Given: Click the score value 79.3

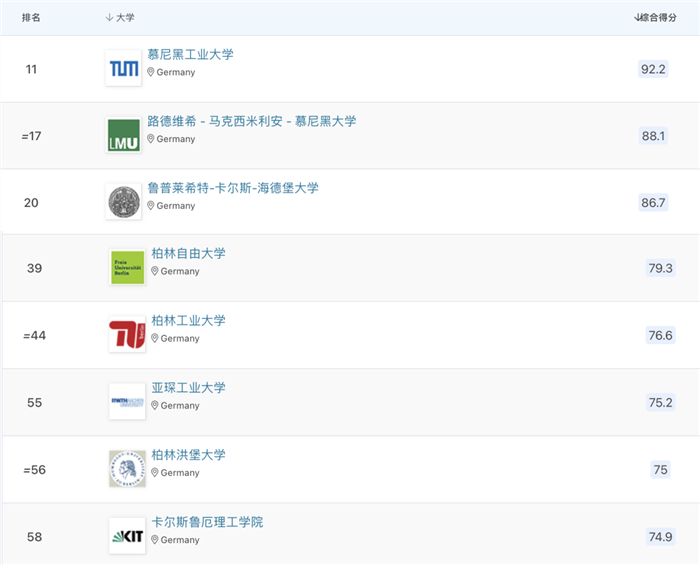Looking at the screenshot, I should (x=660, y=268).
